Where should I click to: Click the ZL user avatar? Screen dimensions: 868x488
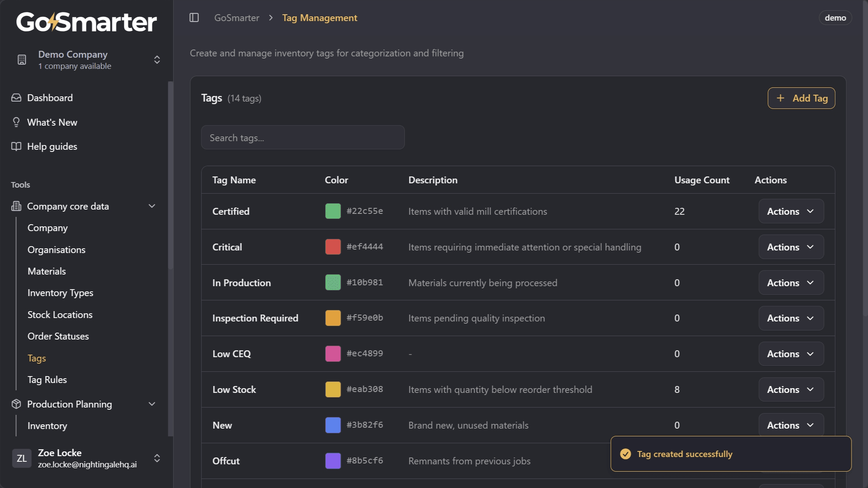click(x=22, y=458)
